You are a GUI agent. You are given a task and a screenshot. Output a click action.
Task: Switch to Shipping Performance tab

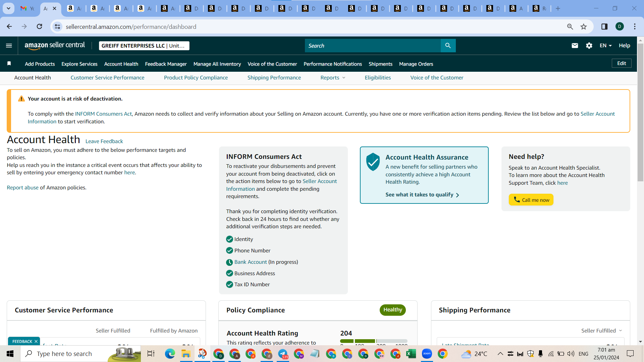tap(274, 78)
